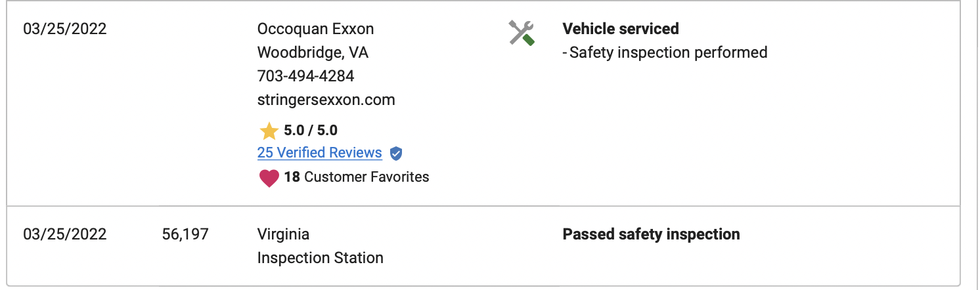Screen dimensions: 980x290
Task: Click the 5.0 / 5.0 rating score
Action: [311, 131]
